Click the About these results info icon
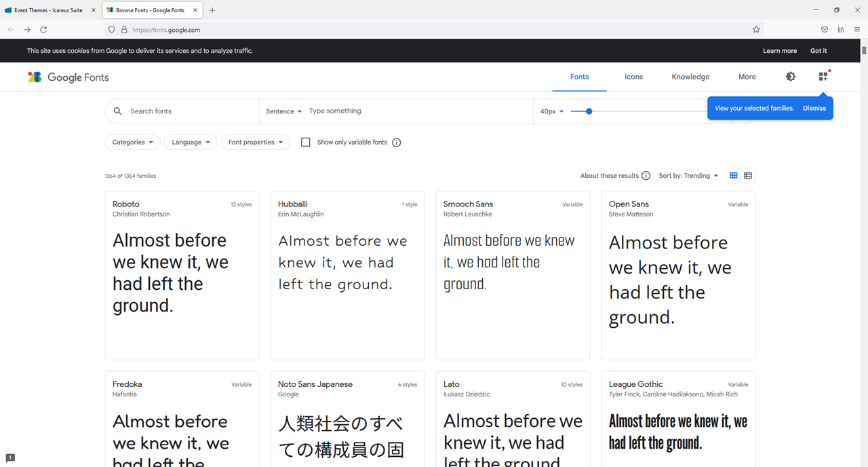 click(646, 176)
